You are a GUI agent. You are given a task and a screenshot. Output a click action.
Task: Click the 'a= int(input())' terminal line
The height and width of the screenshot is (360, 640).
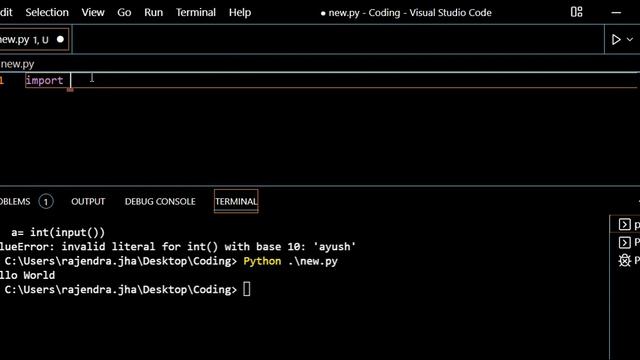(x=58, y=232)
